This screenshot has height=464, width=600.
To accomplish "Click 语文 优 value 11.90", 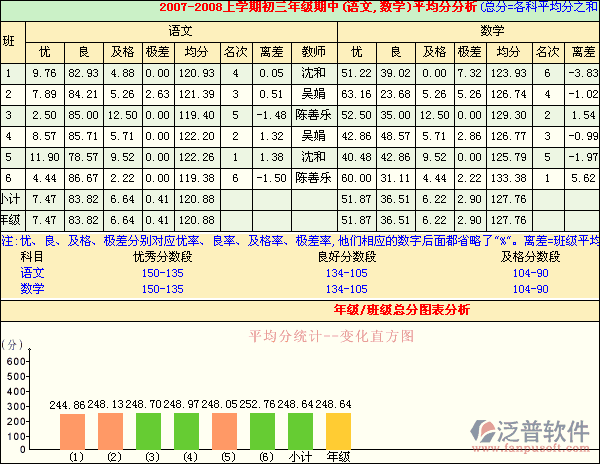I will 44,157.
